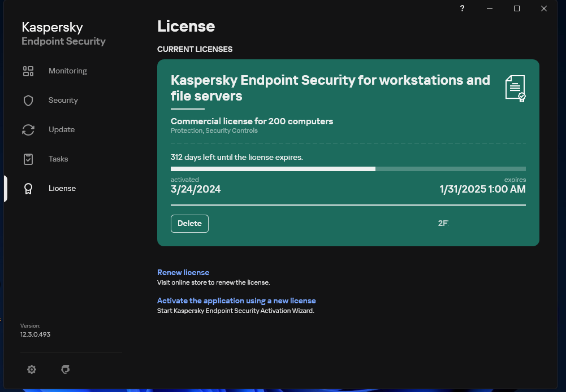Switch to the Update section
This screenshot has width=566, height=392.
[62, 129]
